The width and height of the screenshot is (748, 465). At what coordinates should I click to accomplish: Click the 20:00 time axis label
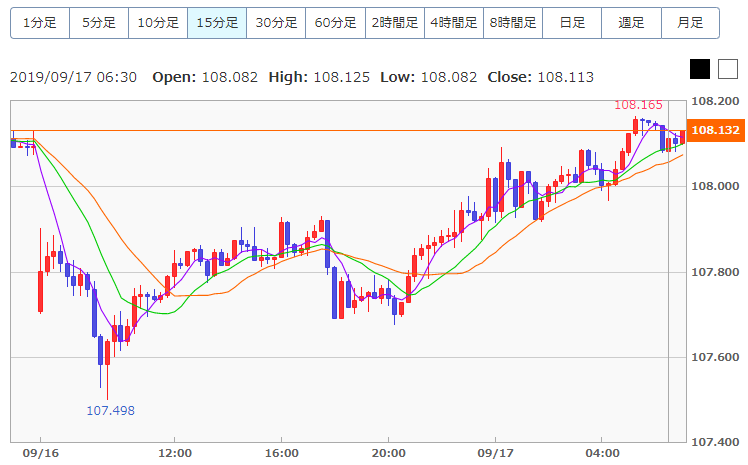388,453
